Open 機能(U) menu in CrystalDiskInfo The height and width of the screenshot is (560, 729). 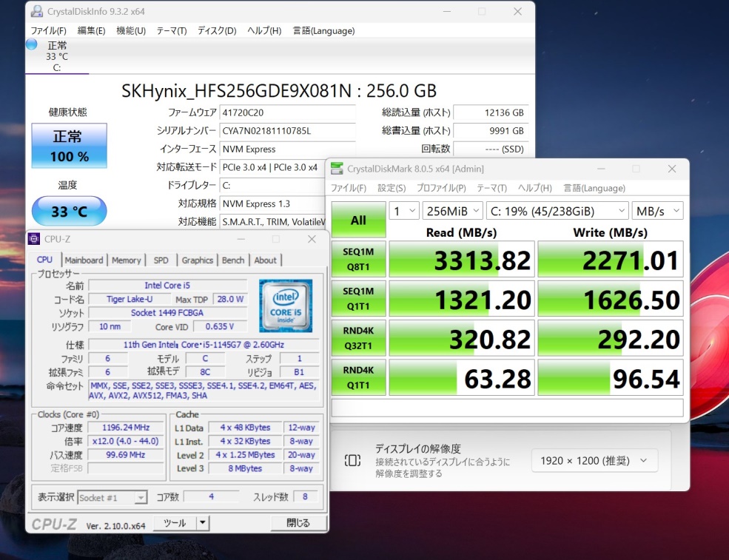coord(131,30)
